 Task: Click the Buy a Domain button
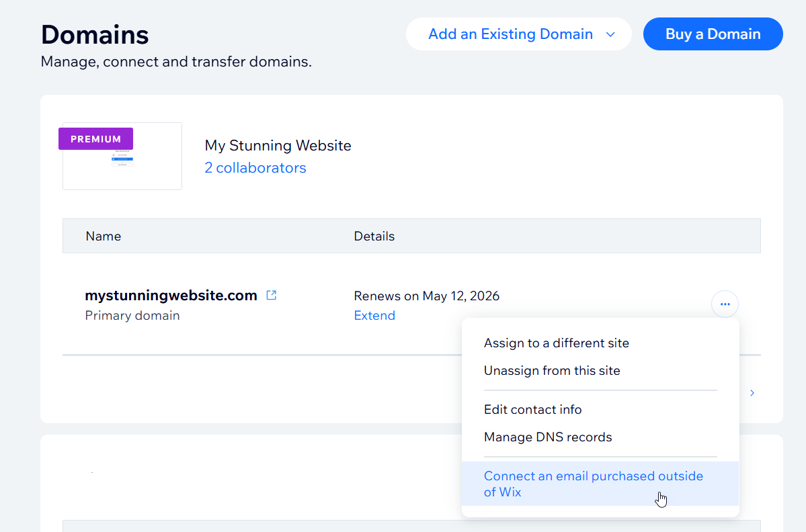pyautogui.click(x=713, y=34)
